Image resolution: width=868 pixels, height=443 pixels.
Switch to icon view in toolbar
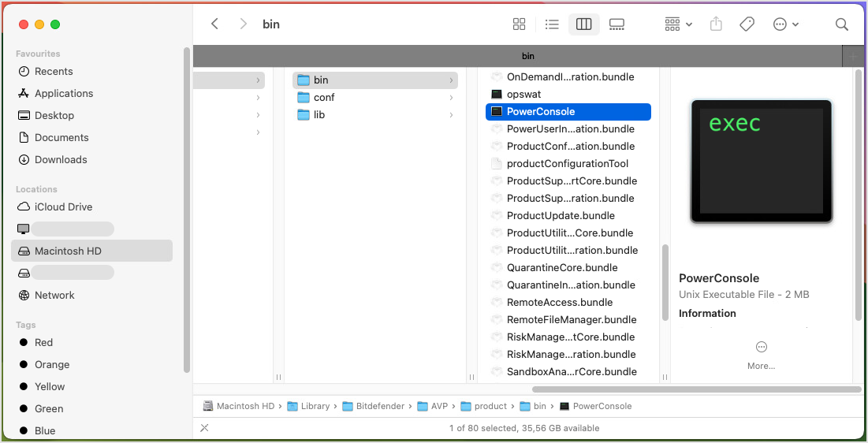point(519,24)
